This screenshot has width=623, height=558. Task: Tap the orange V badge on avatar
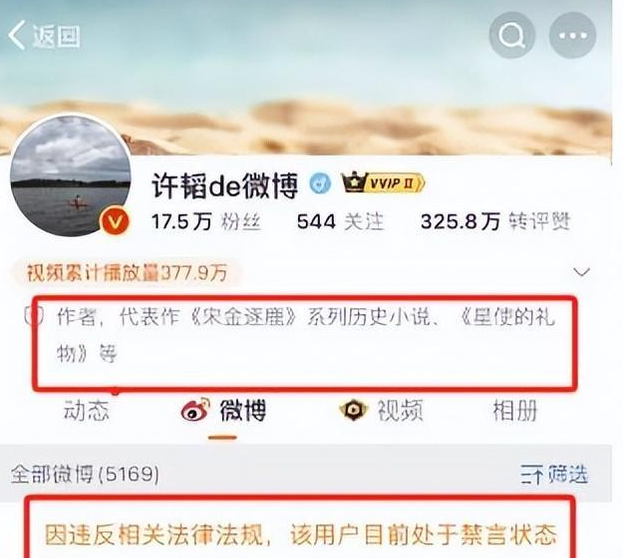tap(115, 221)
